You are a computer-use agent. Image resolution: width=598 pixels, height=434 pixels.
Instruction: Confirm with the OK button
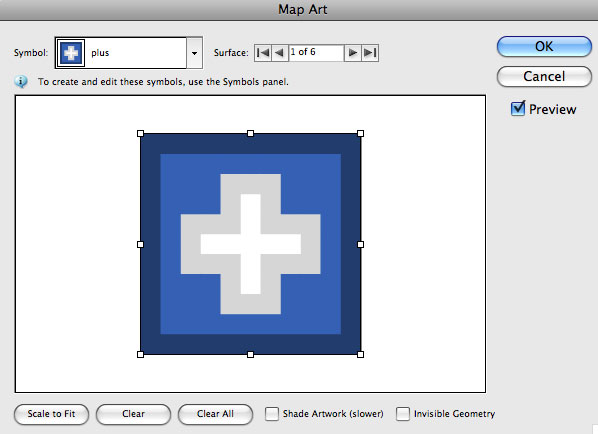click(x=544, y=47)
